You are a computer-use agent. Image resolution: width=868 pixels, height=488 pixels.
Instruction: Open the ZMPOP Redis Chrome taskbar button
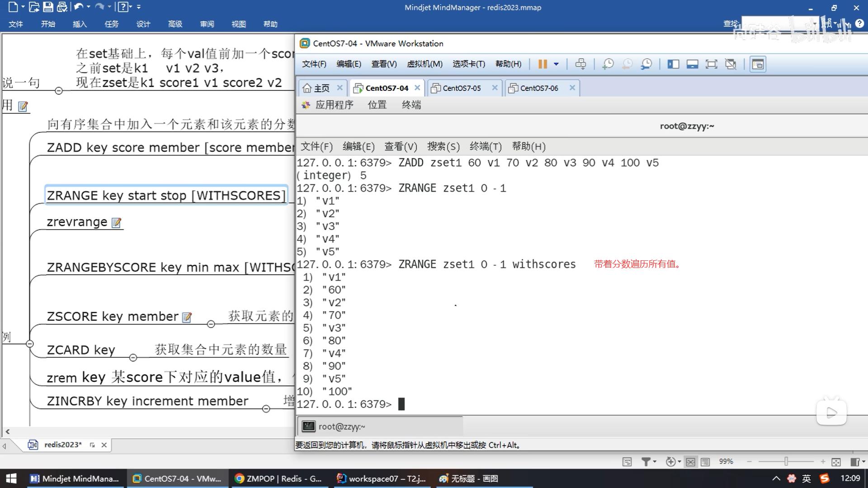point(278,479)
